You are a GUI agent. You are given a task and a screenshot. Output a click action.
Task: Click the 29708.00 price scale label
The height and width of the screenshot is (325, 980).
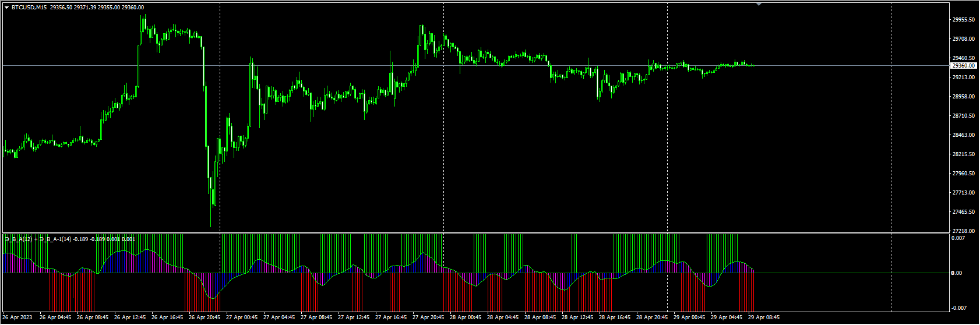click(964, 39)
